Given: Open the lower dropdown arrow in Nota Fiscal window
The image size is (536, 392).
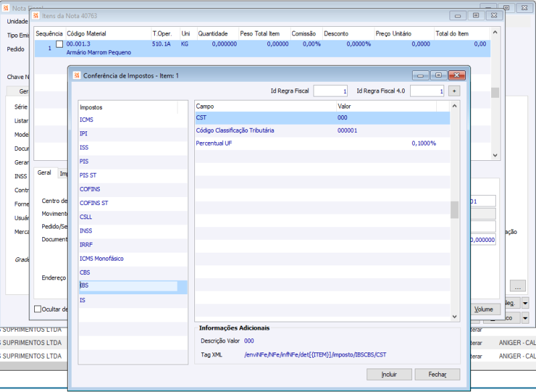Looking at the screenshot, I should point(525,318).
